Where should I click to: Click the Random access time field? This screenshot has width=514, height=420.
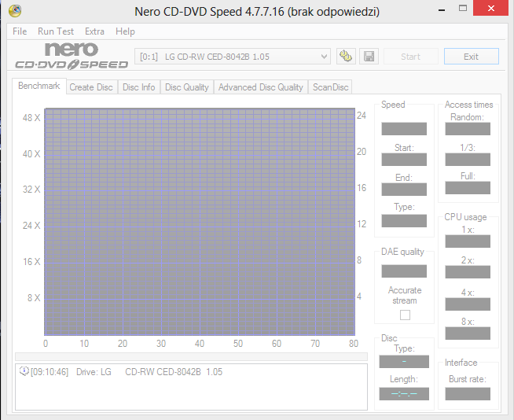click(x=468, y=129)
